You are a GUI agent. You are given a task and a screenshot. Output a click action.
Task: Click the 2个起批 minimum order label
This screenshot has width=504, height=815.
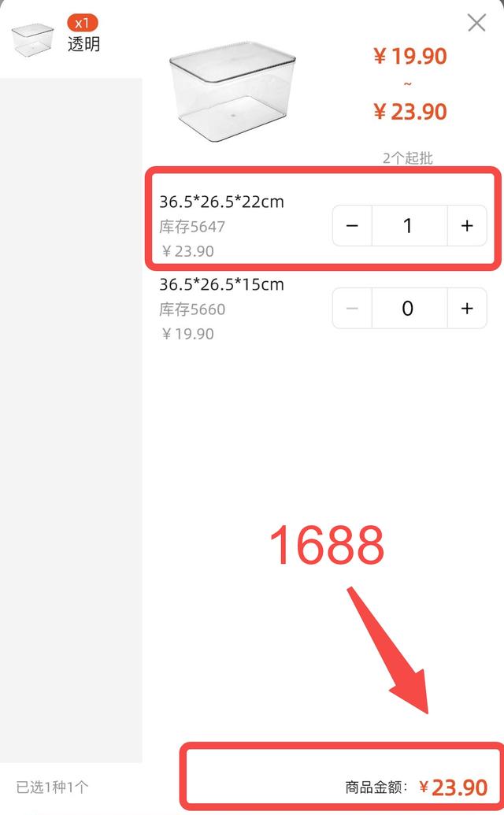(408, 158)
